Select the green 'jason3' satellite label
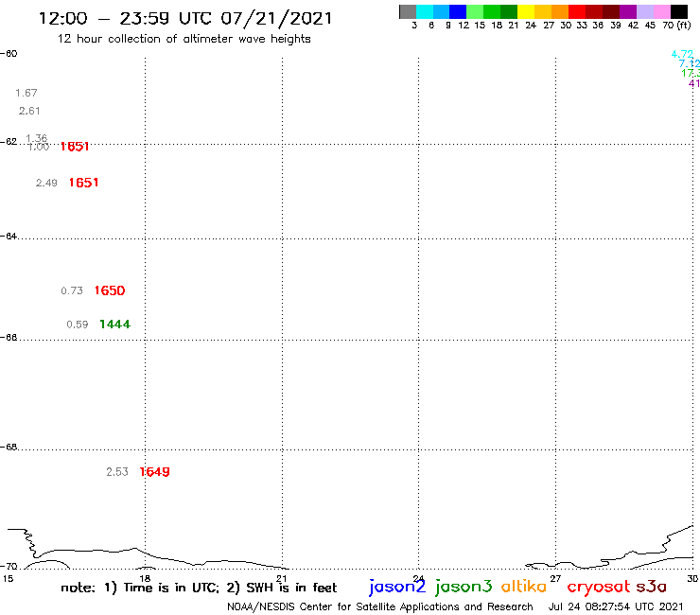 click(x=464, y=587)
